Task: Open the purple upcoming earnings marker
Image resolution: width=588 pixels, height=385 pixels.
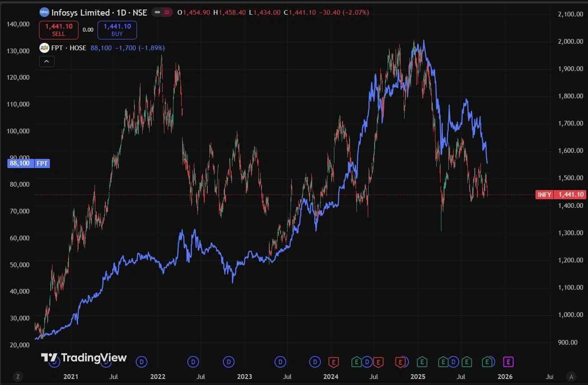Action: 508,362
